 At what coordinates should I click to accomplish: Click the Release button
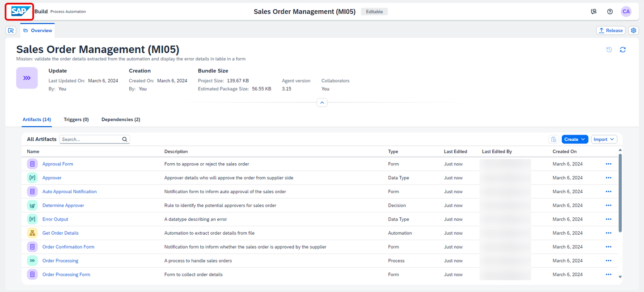[x=610, y=30]
